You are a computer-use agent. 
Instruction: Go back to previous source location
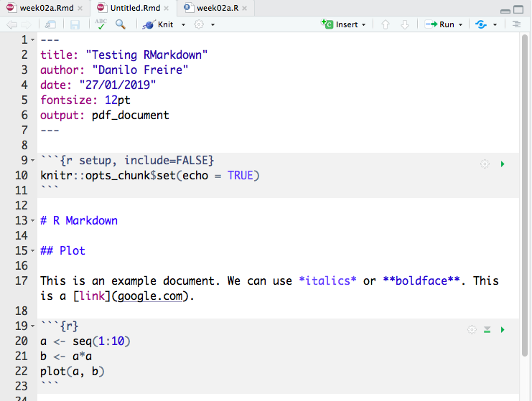tap(12, 24)
